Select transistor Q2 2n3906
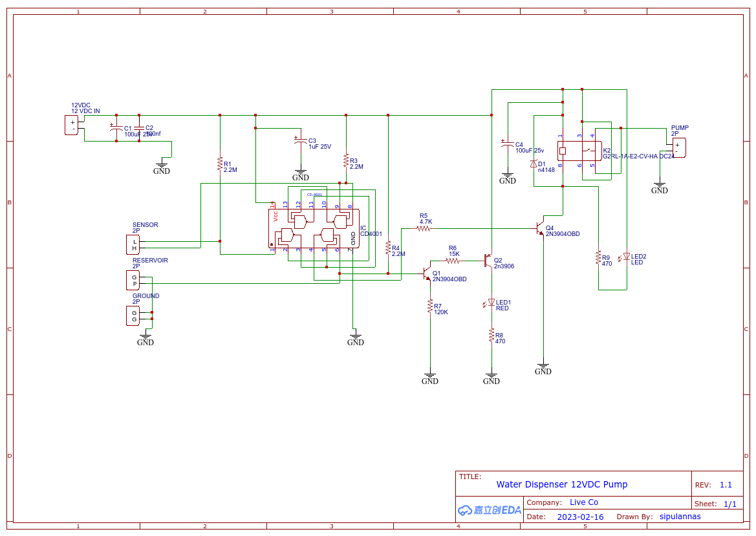Image resolution: width=756 pixels, height=536 pixels. 487,262
